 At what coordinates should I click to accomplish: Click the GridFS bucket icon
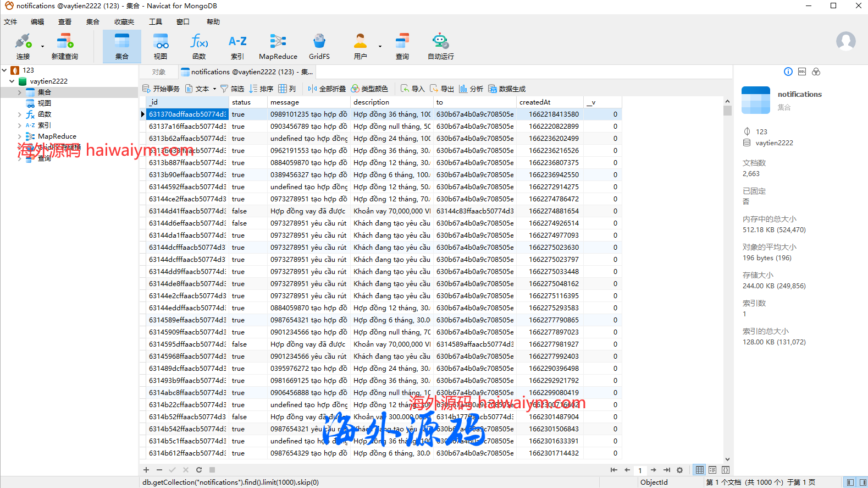pyautogui.click(x=319, y=46)
